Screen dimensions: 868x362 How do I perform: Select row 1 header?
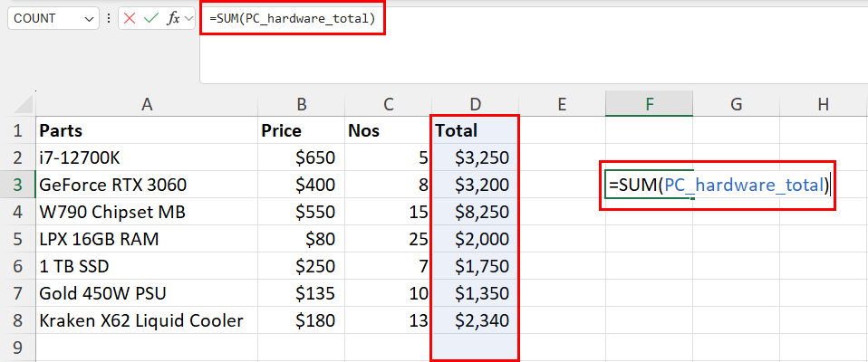[x=18, y=130]
